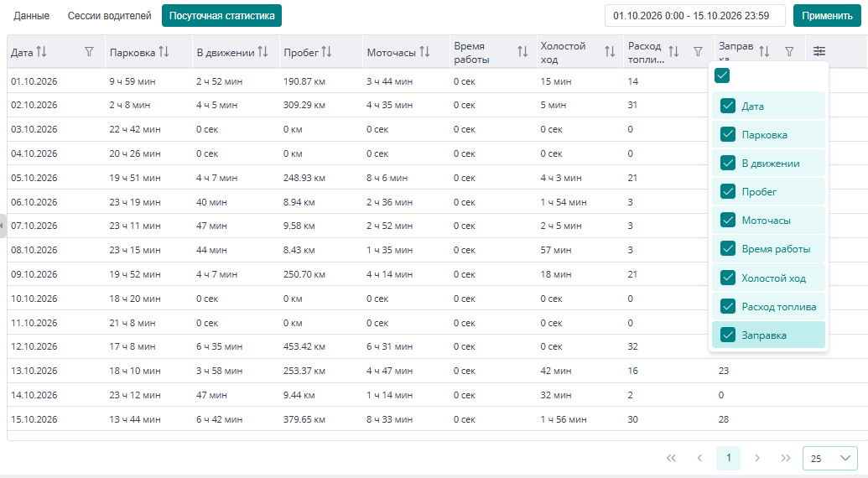Toggle the column settings icon
The height and width of the screenshot is (478, 868).
pos(819,51)
